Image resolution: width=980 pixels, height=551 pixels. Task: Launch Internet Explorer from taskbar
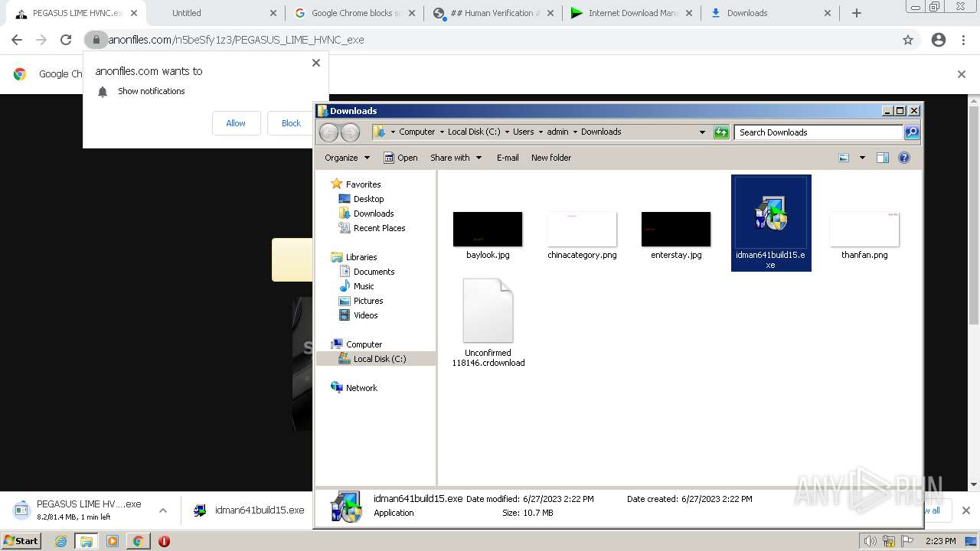pos(61,541)
